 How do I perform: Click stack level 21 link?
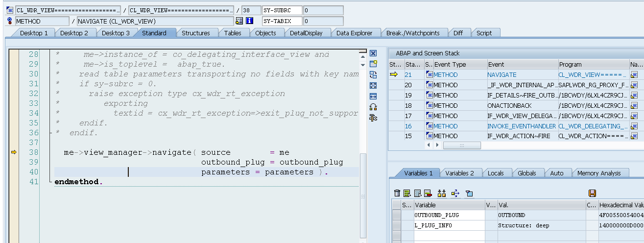coord(408,74)
